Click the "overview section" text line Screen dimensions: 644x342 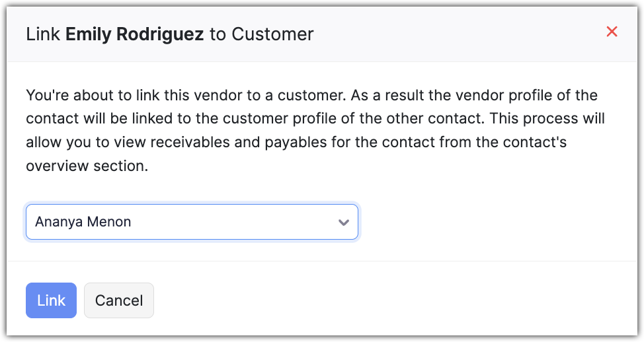pos(87,166)
